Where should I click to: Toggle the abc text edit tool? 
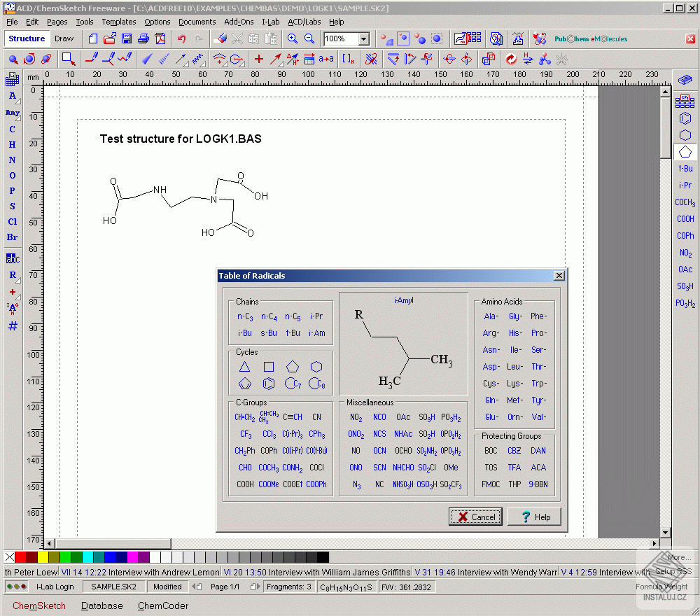[x=13, y=258]
